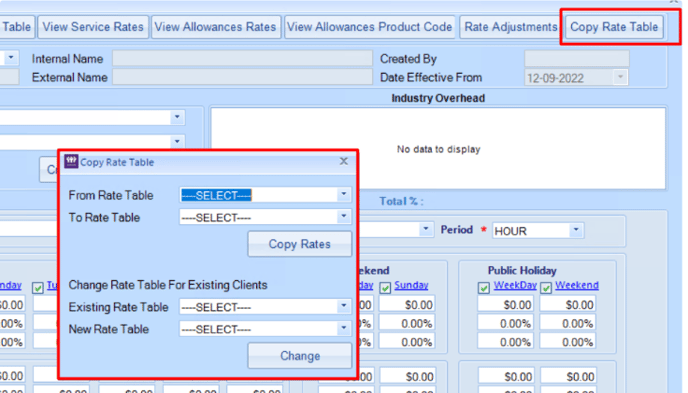This screenshot has width=688, height=393.
Task: Click the Change button
Action: click(x=300, y=356)
